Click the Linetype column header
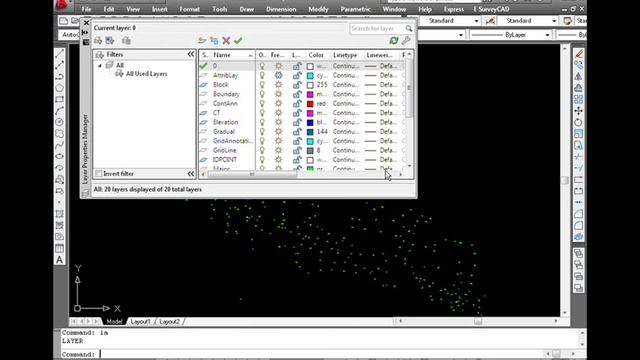This screenshot has height=360, width=640. pos(345,55)
